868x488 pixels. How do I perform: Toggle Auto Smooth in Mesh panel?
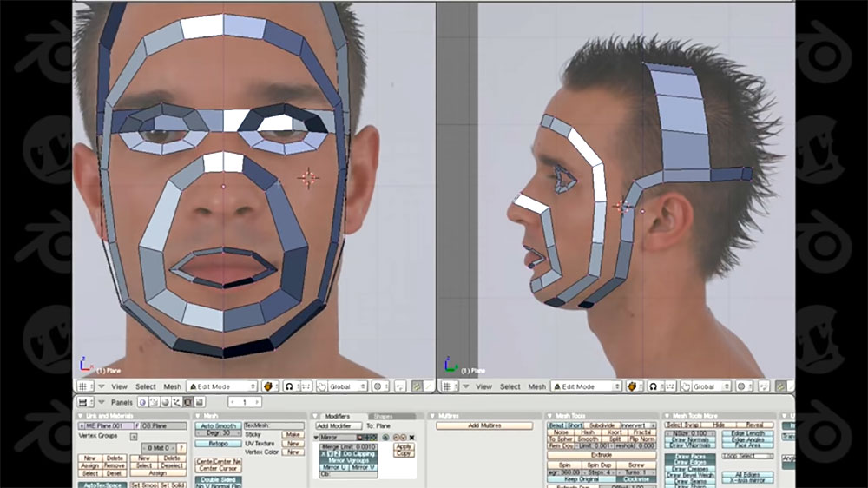pyautogui.click(x=218, y=426)
